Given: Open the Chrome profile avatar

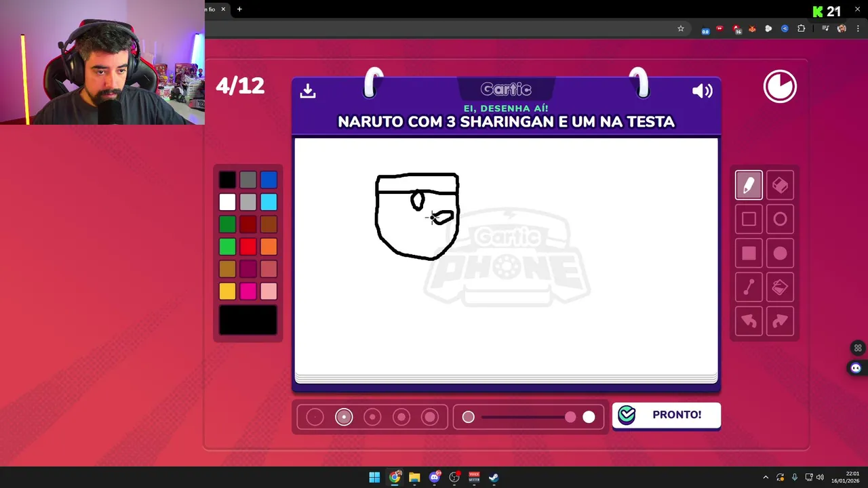Looking at the screenshot, I should [x=842, y=28].
